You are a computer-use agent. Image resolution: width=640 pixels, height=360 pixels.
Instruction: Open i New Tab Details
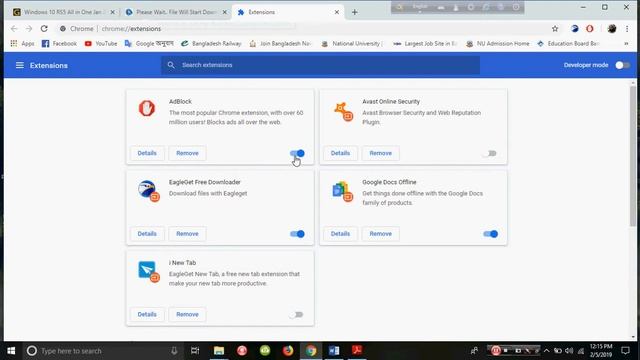147,314
